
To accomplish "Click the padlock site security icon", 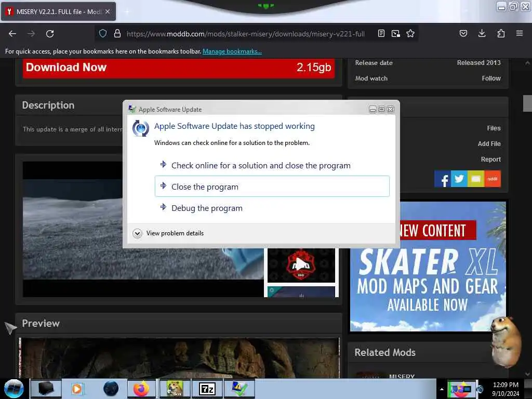I will 117,33.
